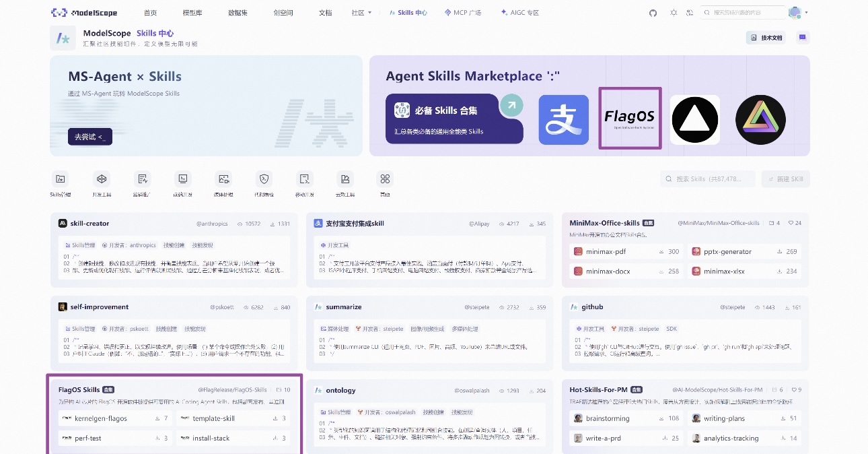Open the blue Alipay 支 logo tile
868x454 pixels.
(563, 119)
